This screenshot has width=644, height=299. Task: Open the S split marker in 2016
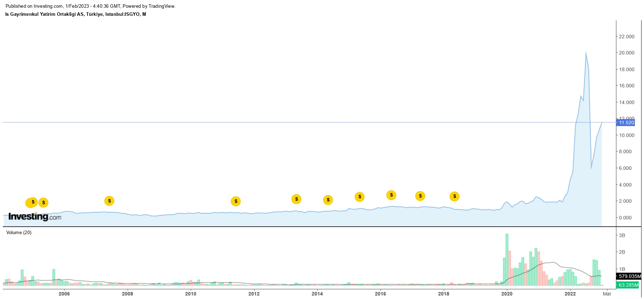click(x=391, y=195)
